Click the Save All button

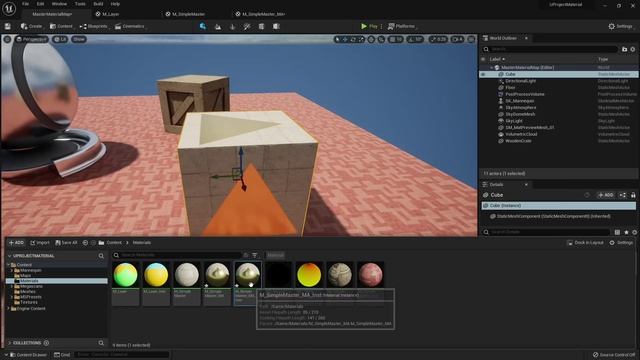66,242
